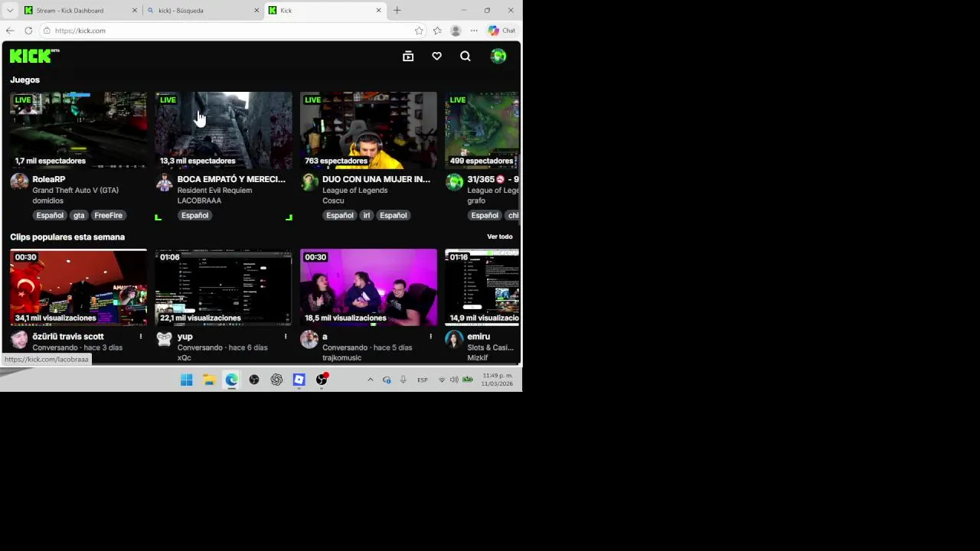Open Resident Evil Requiem category link
The width and height of the screenshot is (980, 551).
[x=214, y=191]
